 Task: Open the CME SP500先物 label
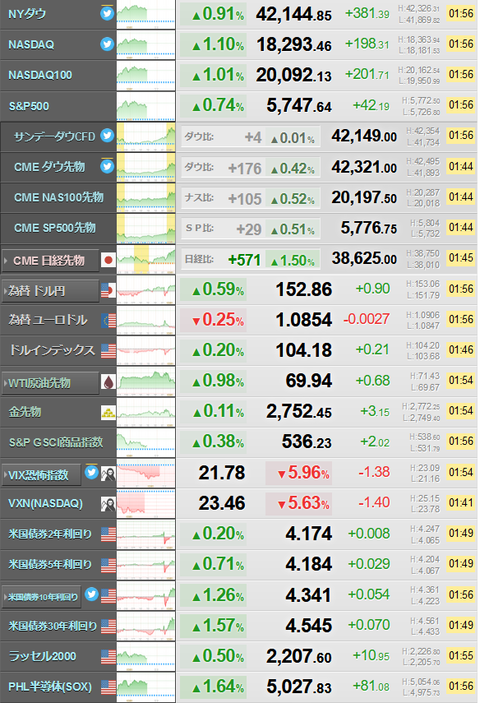click(x=55, y=228)
